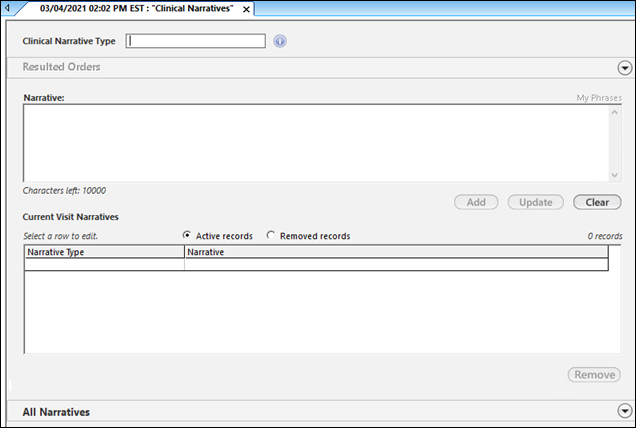Focus the Clinical Narrative Type field

[x=196, y=41]
